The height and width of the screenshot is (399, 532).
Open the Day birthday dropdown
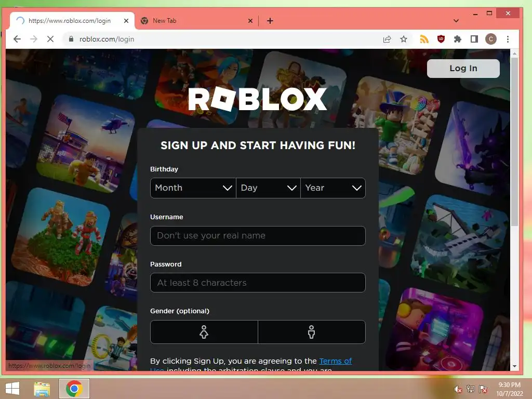(269, 188)
